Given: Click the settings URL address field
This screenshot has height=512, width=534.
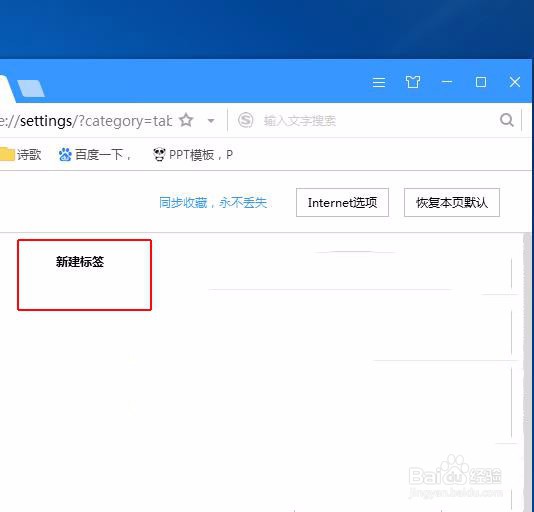Looking at the screenshot, I should pos(86,121).
